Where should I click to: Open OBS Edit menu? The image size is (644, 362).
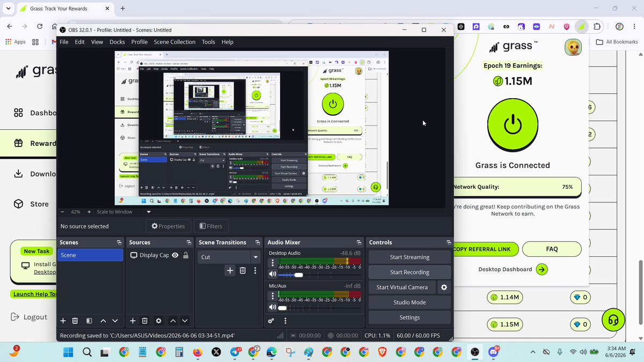(80, 42)
